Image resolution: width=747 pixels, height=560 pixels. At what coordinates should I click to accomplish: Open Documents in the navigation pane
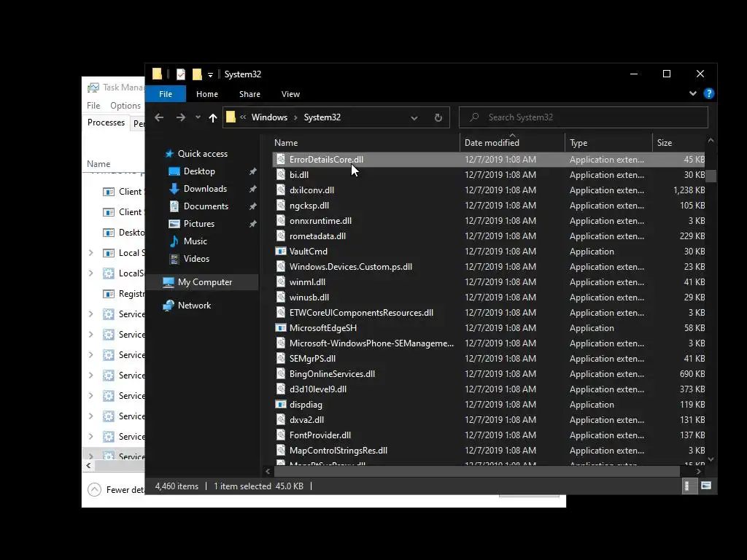pos(206,206)
